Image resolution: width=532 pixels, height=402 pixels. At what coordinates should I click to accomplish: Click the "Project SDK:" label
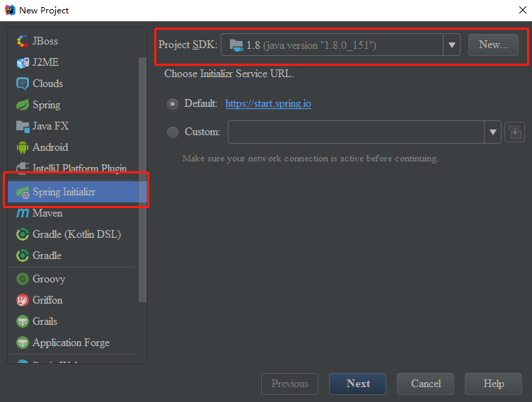(187, 45)
